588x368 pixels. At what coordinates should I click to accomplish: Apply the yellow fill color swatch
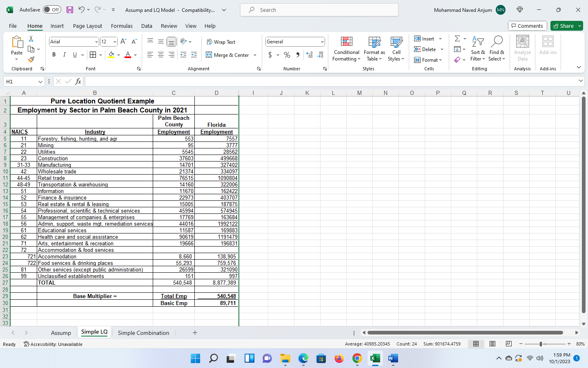click(x=111, y=55)
